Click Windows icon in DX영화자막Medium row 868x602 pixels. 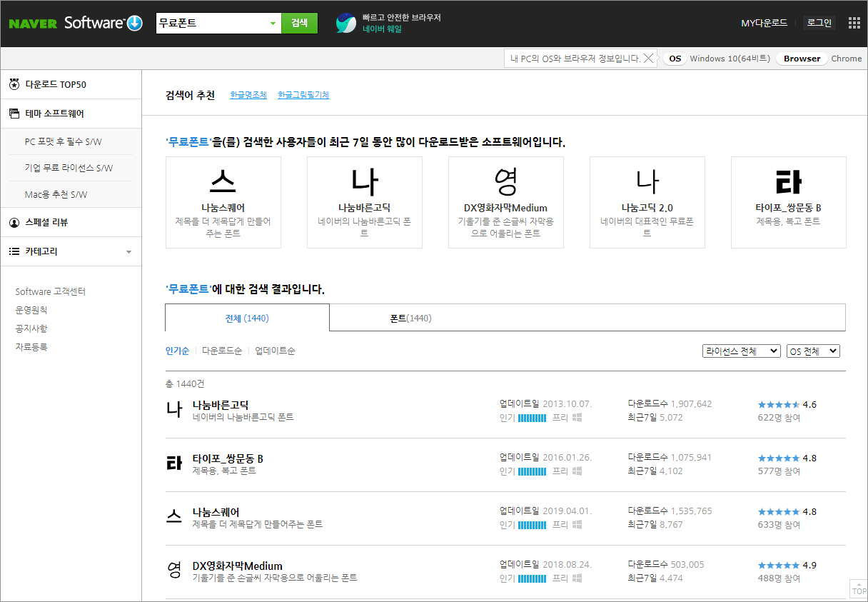click(577, 578)
